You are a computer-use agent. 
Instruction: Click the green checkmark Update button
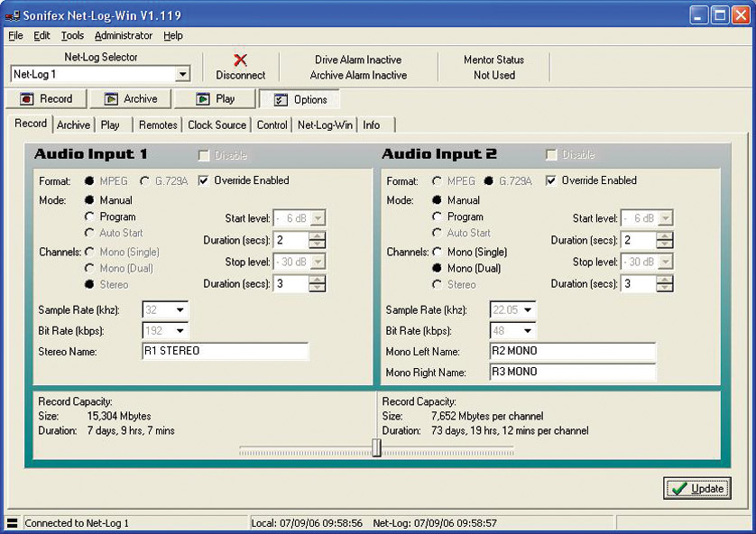[696, 488]
